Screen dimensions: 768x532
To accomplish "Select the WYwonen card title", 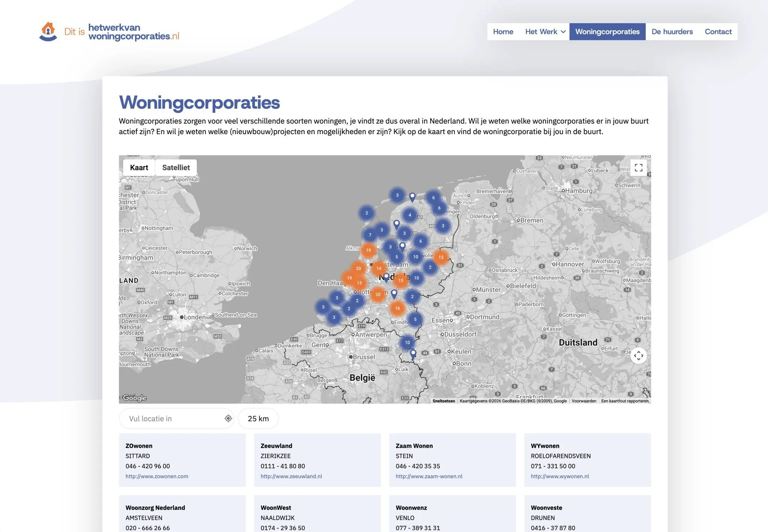I will point(545,446).
